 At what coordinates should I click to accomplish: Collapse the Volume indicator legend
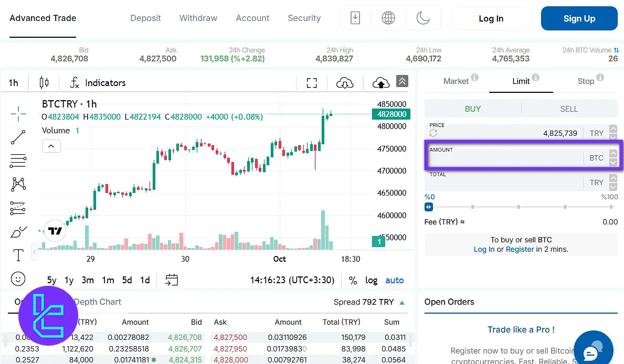coord(51,146)
